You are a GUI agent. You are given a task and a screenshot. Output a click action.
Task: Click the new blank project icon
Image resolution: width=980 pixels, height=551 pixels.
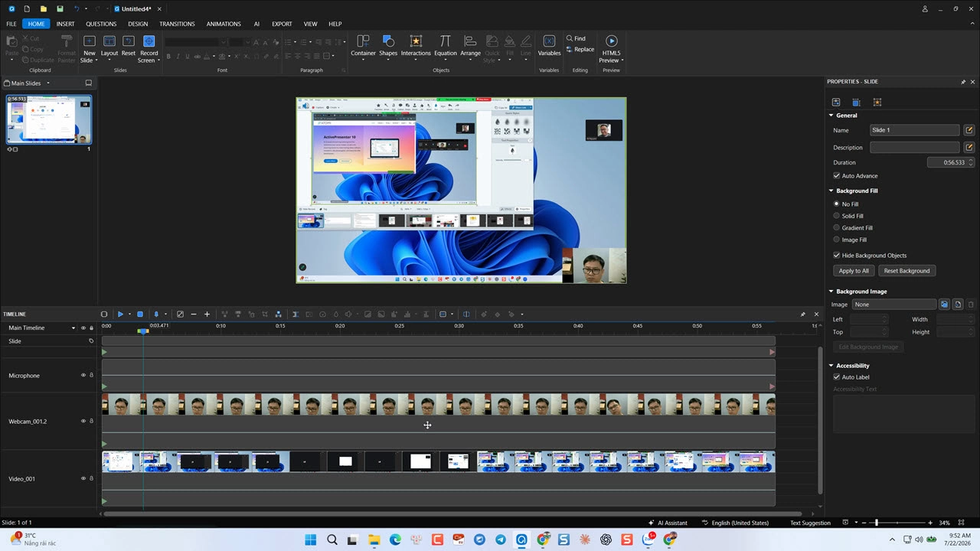[x=27, y=8]
